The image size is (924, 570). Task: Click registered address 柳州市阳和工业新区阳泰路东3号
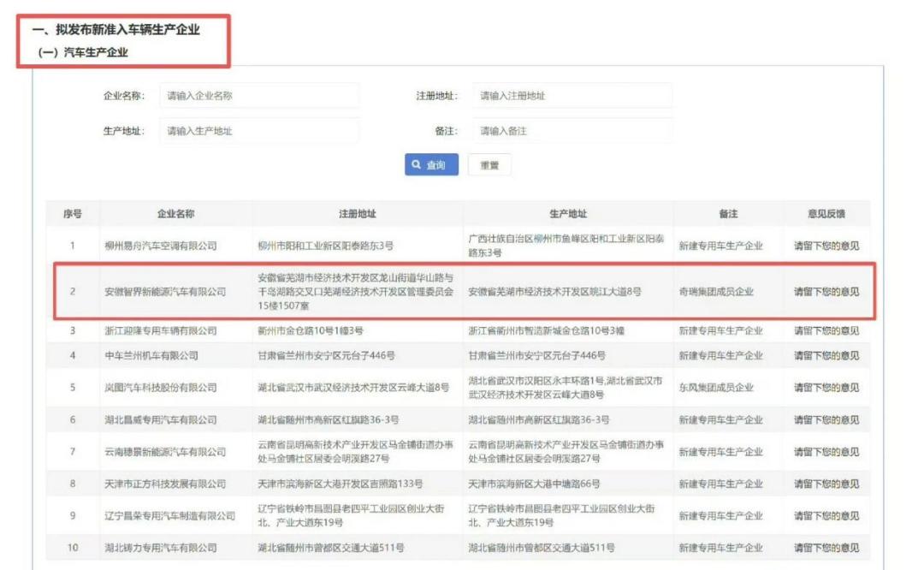(325, 246)
